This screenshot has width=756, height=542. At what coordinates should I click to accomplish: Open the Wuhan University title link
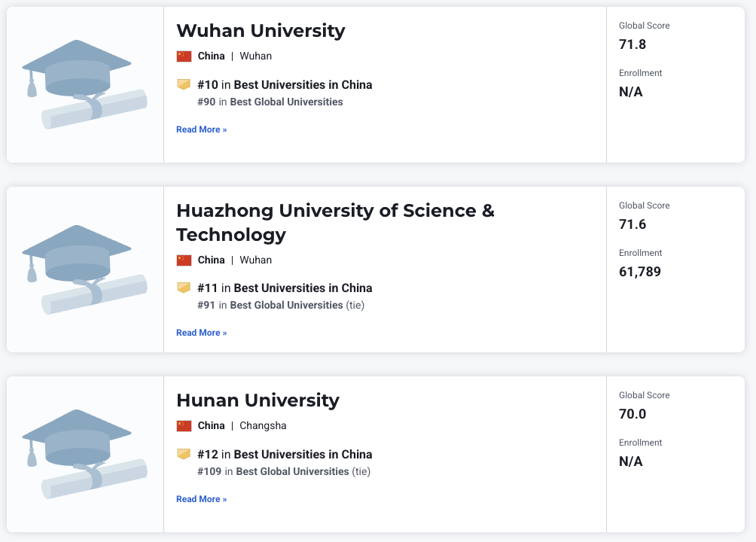[x=261, y=31]
